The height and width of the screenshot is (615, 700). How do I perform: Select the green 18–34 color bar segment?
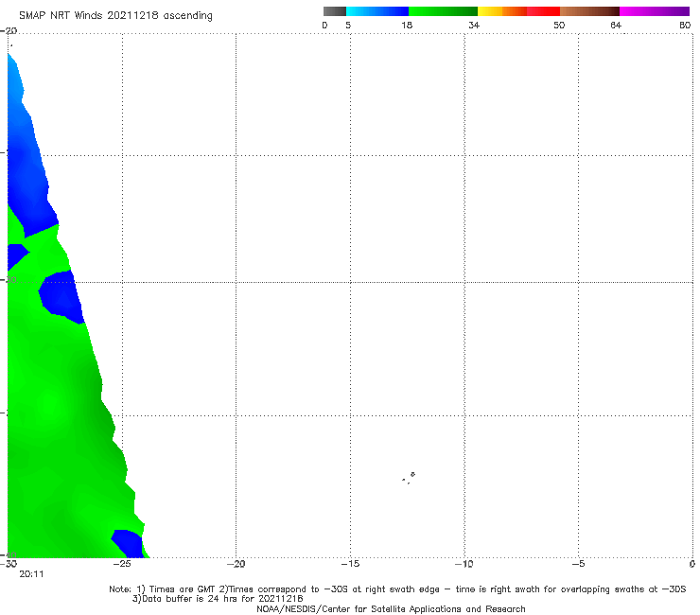click(443, 11)
